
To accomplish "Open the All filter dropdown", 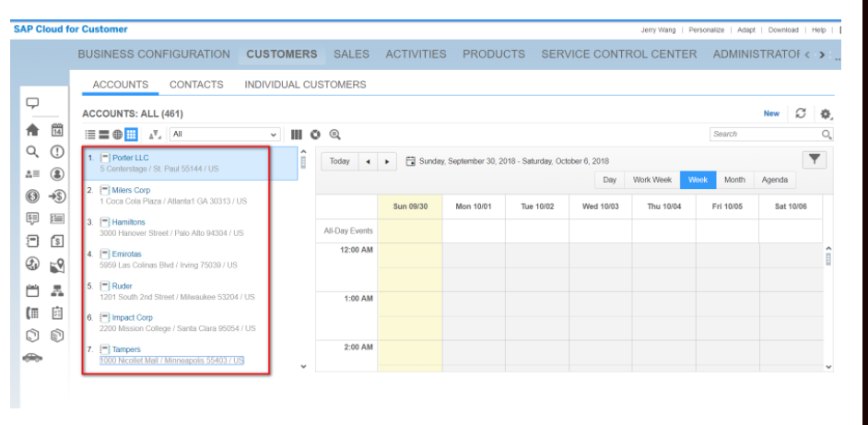I will tap(224, 134).
